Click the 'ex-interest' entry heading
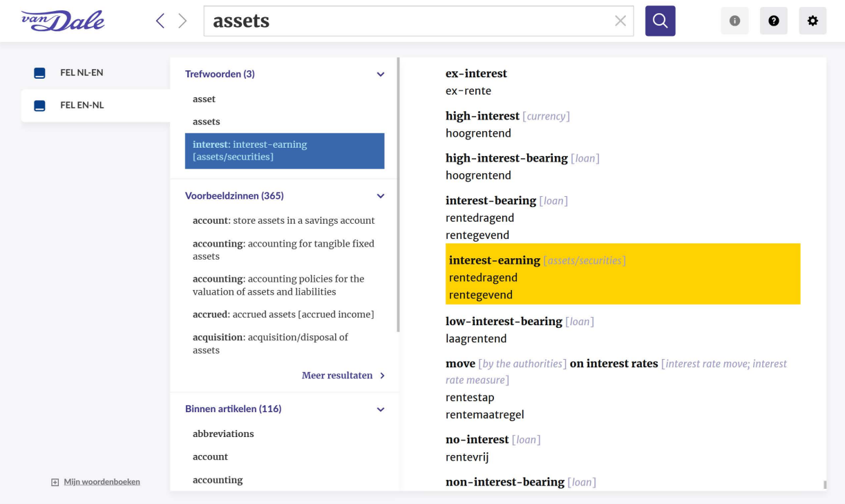The image size is (845, 504). tap(476, 73)
